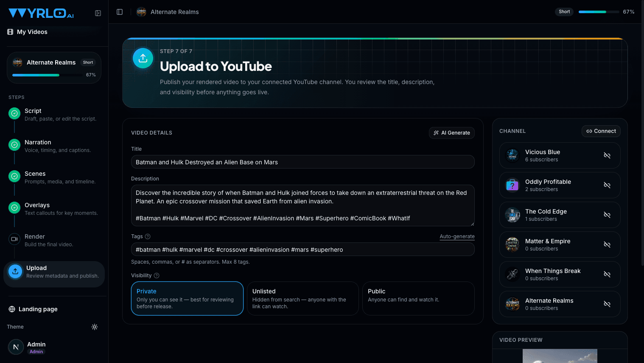Unlink the Alternate Realms channel

[607, 304]
